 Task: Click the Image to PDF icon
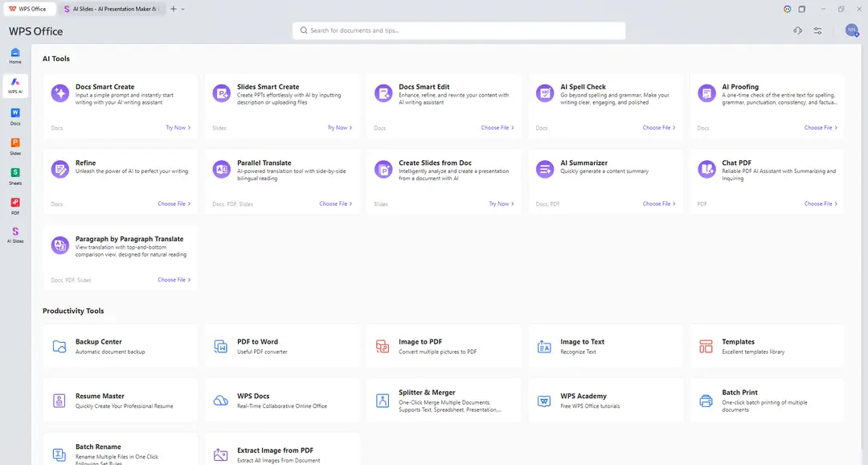click(383, 347)
